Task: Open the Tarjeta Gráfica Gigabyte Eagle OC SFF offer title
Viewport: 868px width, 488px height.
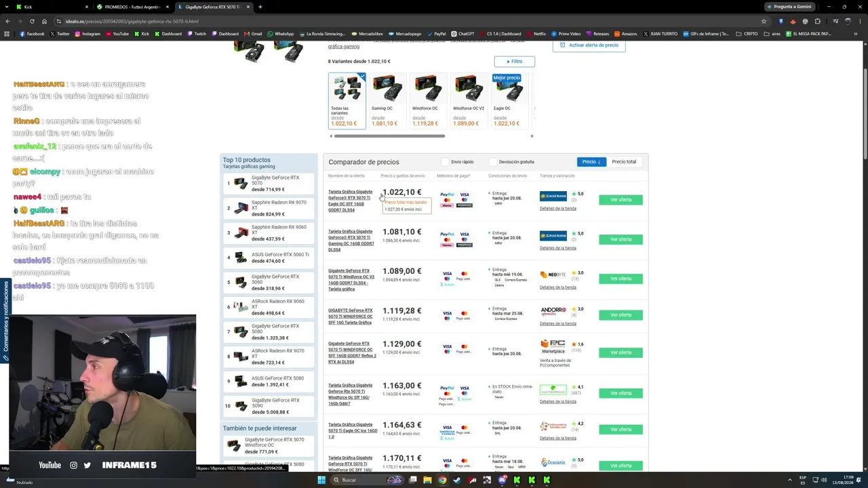Action: pos(351,201)
